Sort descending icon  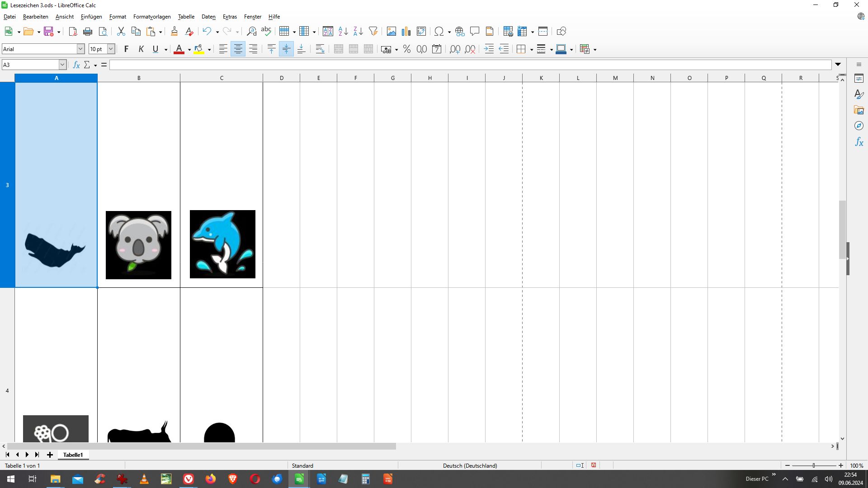(358, 31)
